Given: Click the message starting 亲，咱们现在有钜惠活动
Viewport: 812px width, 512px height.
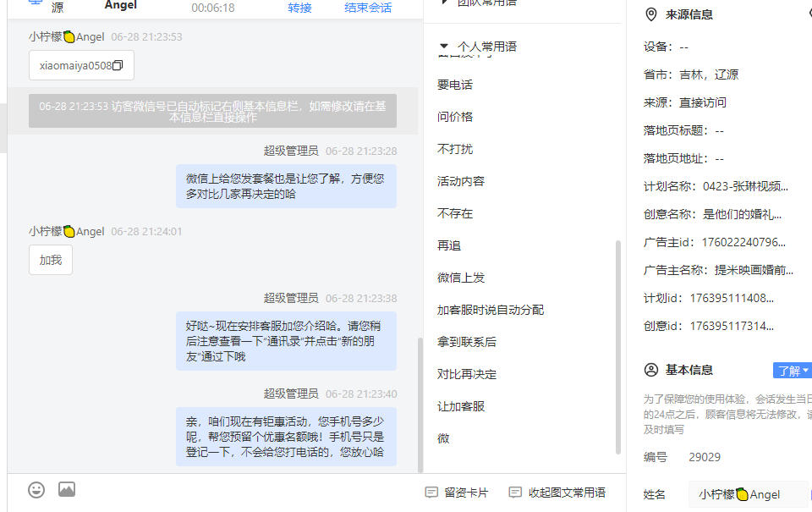Looking at the screenshot, I should click(x=286, y=437).
